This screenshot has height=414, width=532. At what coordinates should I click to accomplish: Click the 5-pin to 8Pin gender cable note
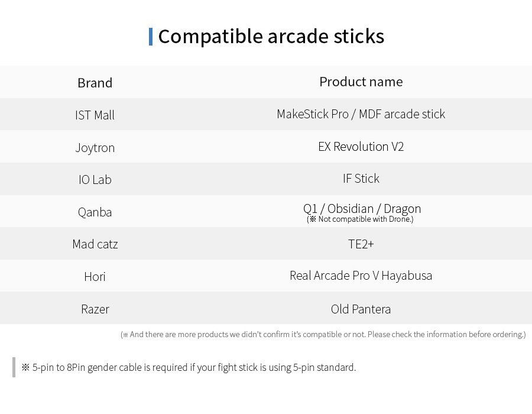point(189,367)
